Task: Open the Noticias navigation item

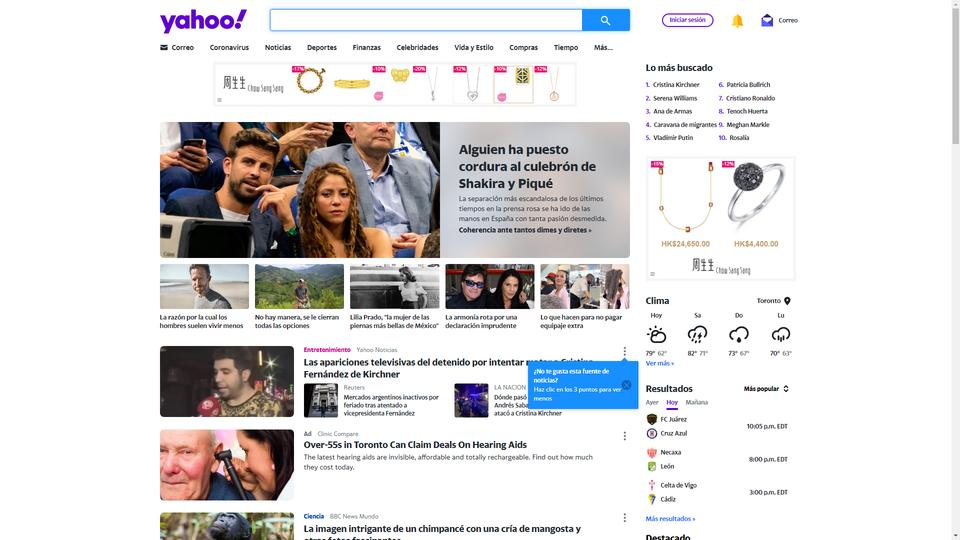Action: [x=278, y=47]
